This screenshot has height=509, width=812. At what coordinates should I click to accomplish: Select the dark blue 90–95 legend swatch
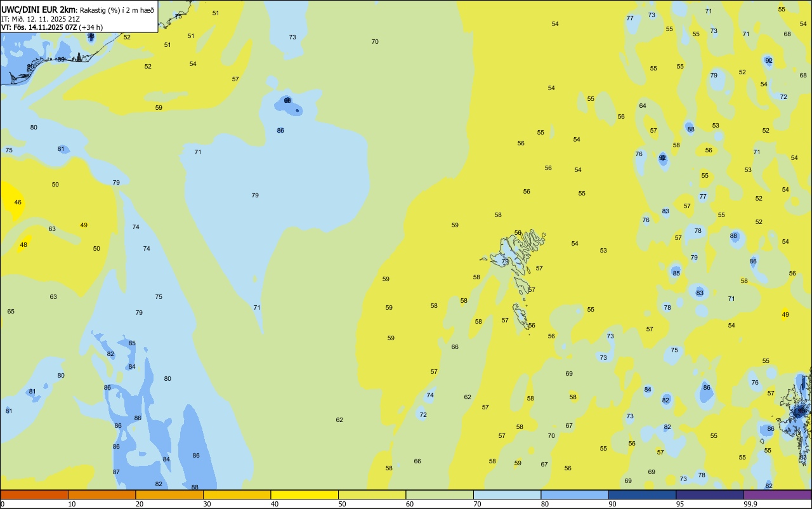[x=642, y=494]
